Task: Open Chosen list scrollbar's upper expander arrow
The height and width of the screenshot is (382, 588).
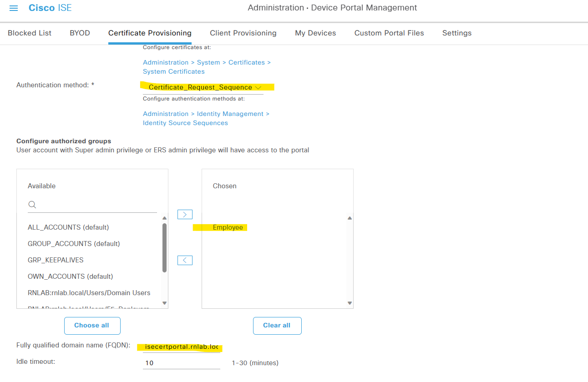Action: (350, 218)
